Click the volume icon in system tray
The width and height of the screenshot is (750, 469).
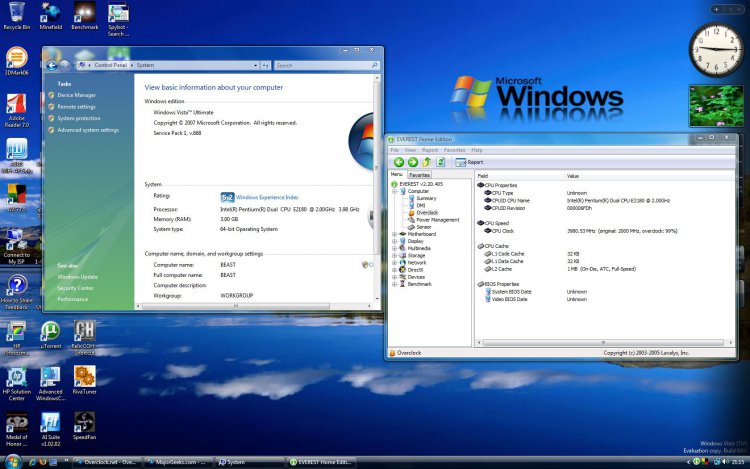point(726,462)
